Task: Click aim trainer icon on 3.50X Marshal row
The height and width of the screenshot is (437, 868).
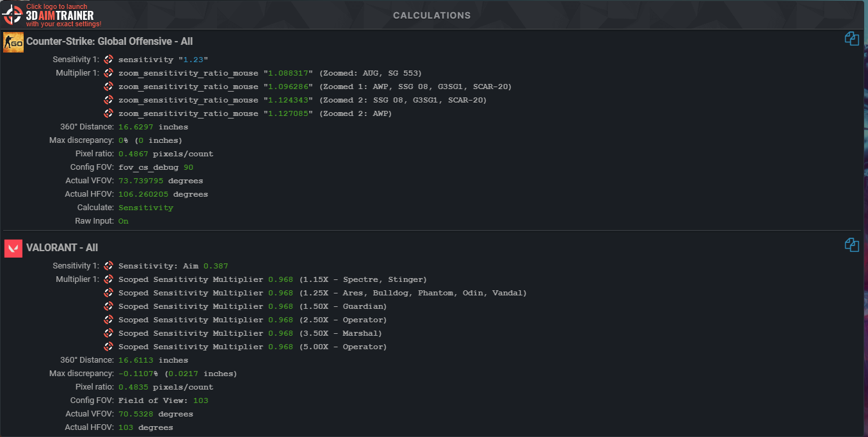Action: tap(109, 333)
